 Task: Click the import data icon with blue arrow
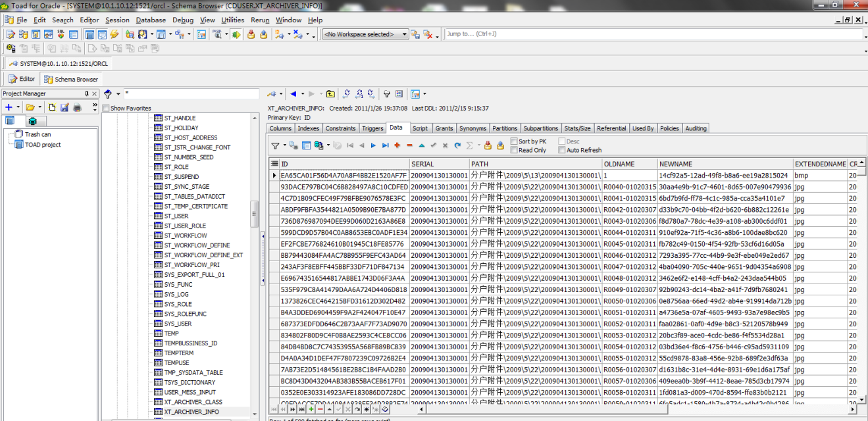coord(500,145)
